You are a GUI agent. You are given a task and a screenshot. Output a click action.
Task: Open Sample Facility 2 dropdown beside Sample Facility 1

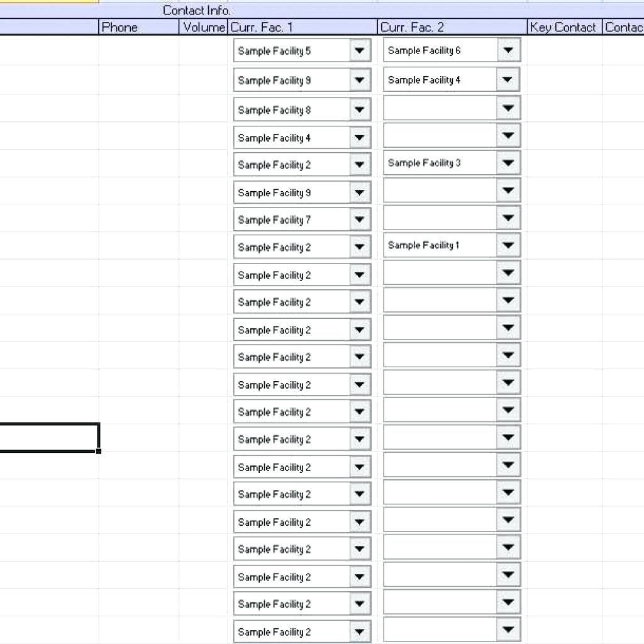tap(360, 247)
